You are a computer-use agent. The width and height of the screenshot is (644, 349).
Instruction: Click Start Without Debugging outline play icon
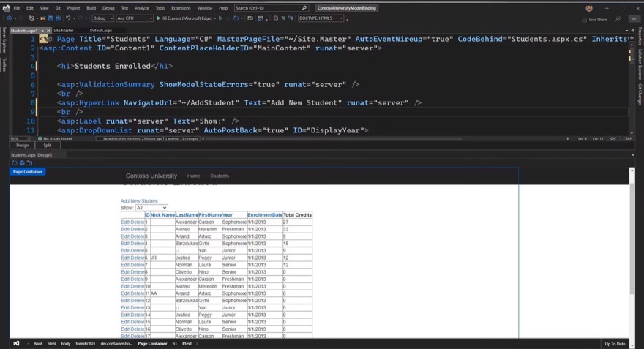pos(220,18)
